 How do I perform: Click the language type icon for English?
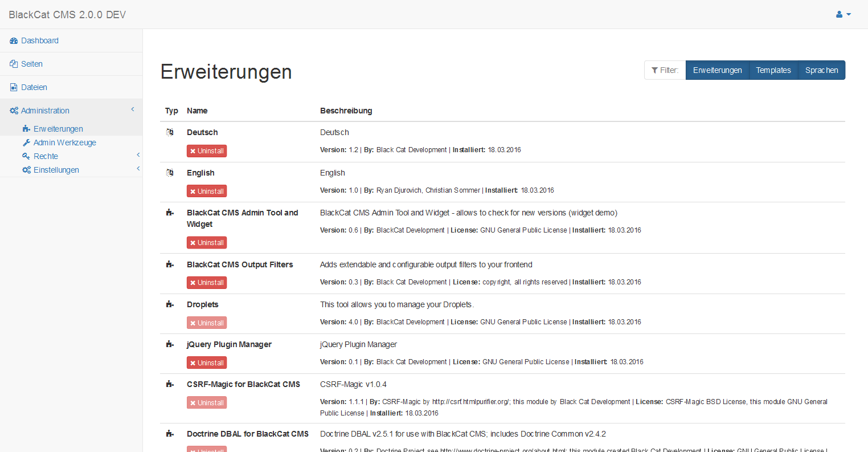tap(170, 173)
